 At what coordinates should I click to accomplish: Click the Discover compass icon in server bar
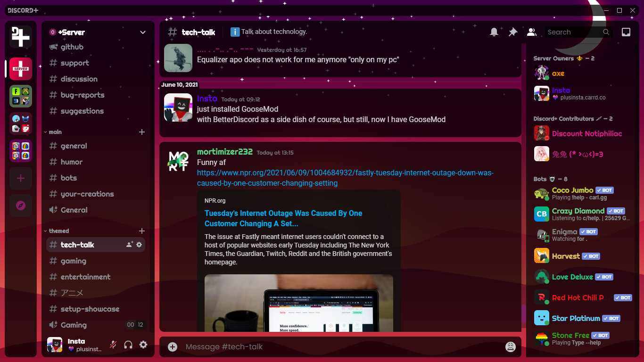coord(20,205)
